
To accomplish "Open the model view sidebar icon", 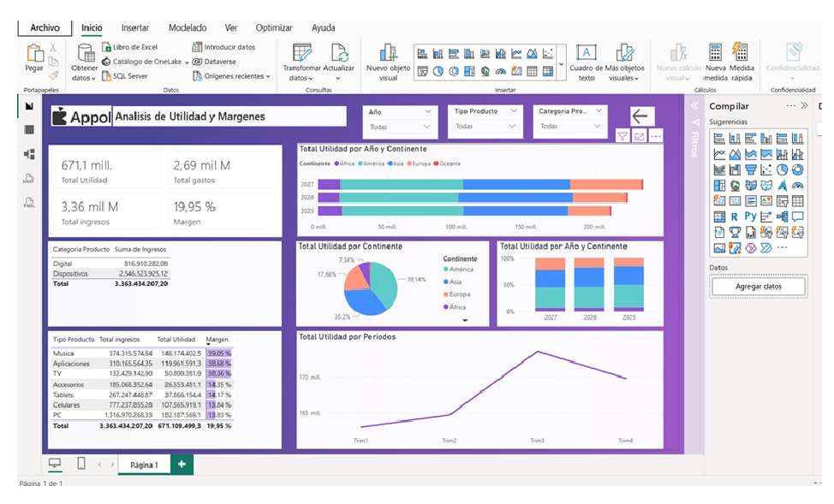I will coord(29,154).
